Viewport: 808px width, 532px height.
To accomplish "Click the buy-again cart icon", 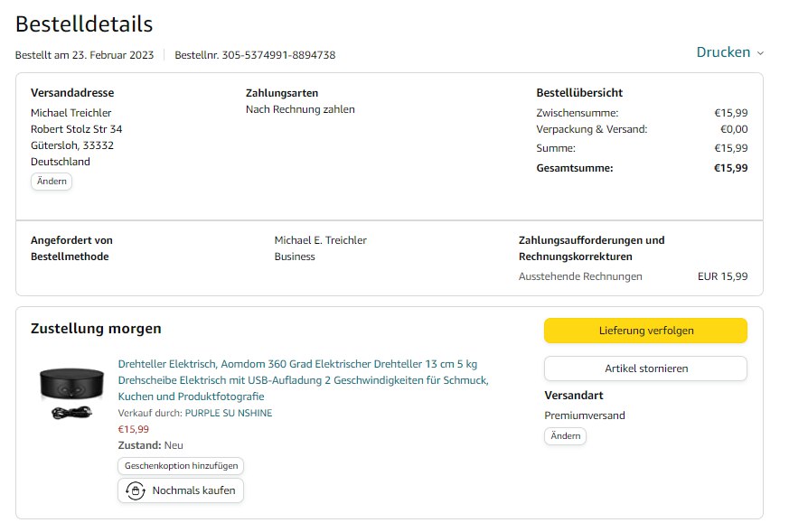I will (136, 490).
